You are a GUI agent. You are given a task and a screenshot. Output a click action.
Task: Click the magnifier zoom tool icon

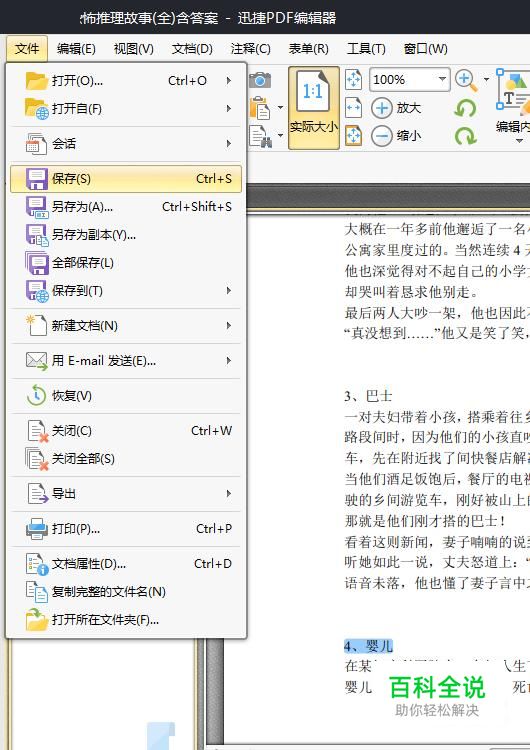(x=466, y=80)
